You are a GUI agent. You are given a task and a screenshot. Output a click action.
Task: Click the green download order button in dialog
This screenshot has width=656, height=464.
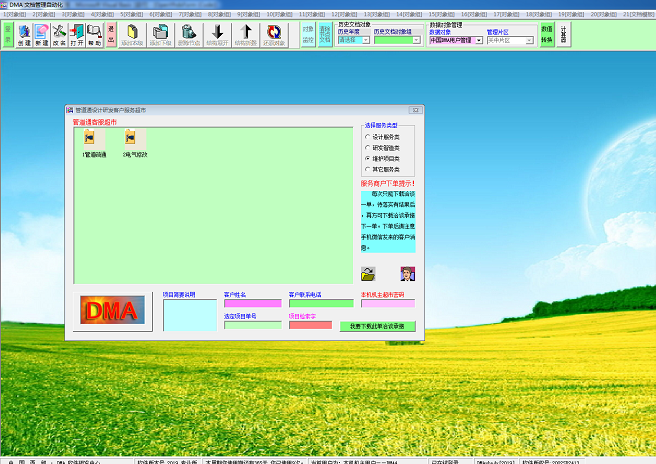[377, 326]
